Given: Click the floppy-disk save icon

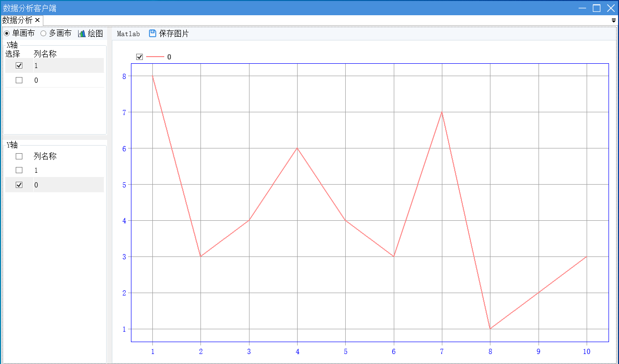Looking at the screenshot, I should [x=152, y=33].
